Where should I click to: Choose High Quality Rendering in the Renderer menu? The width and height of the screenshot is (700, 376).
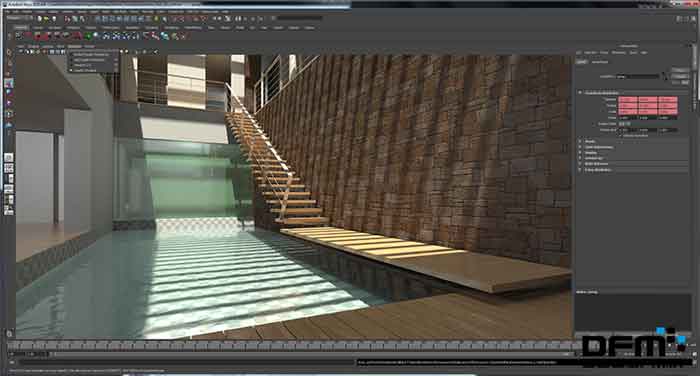tap(92, 60)
